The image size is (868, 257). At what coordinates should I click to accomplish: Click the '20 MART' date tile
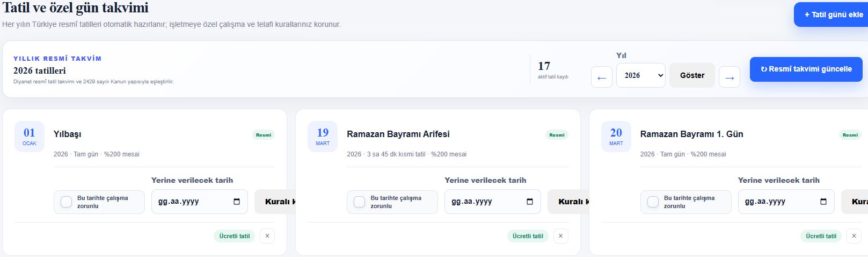[x=616, y=137]
